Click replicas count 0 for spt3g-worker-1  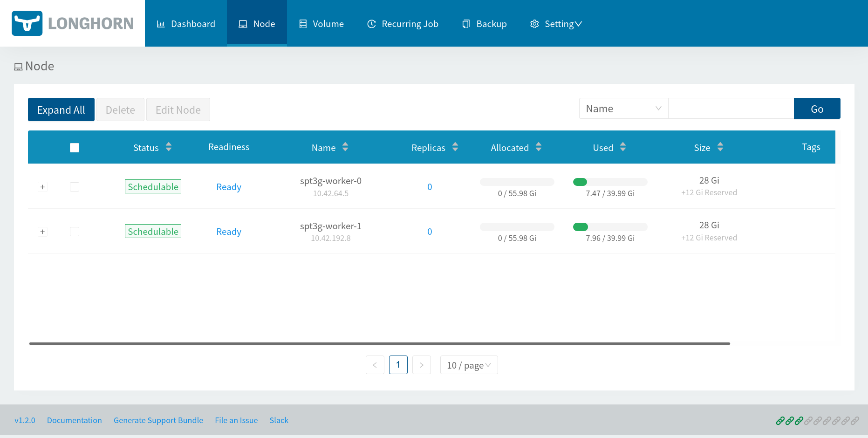click(430, 232)
